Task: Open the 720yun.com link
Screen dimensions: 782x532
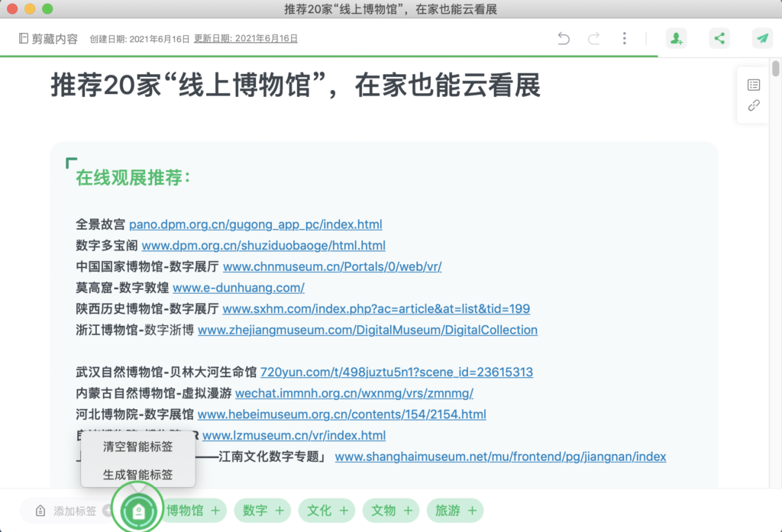Action: click(396, 372)
